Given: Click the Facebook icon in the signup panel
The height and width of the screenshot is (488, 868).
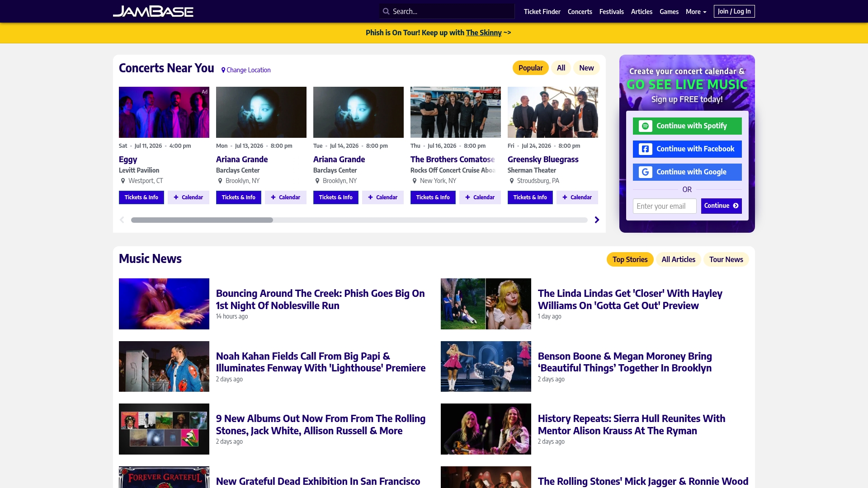Looking at the screenshot, I should tap(645, 149).
